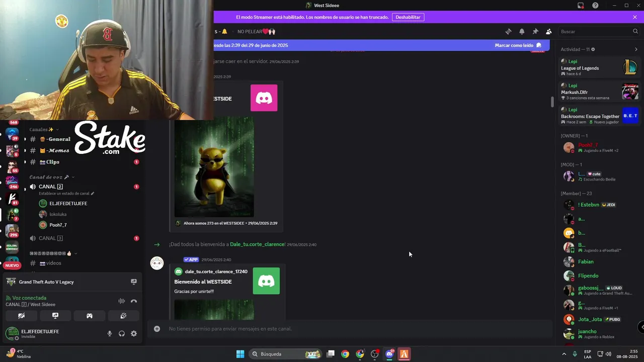The image size is (644, 362).
Task: Open the threads icon in channel header
Action: [x=508, y=31]
